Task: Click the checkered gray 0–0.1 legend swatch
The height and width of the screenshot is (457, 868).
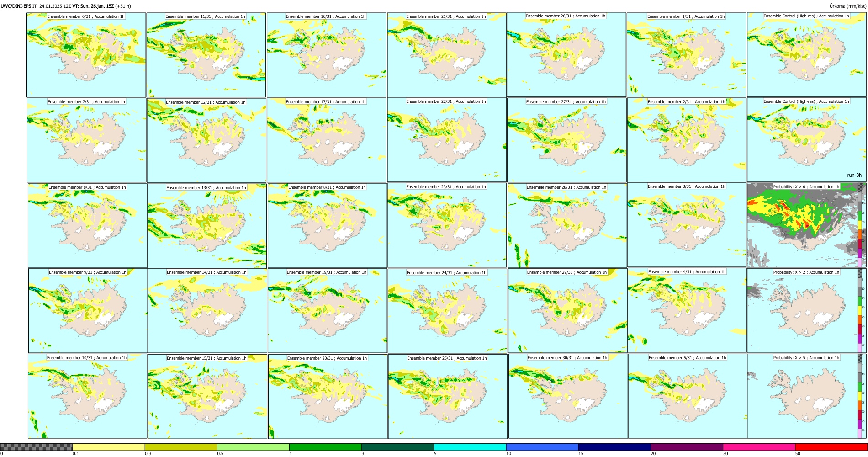Action: pyautogui.click(x=37, y=447)
